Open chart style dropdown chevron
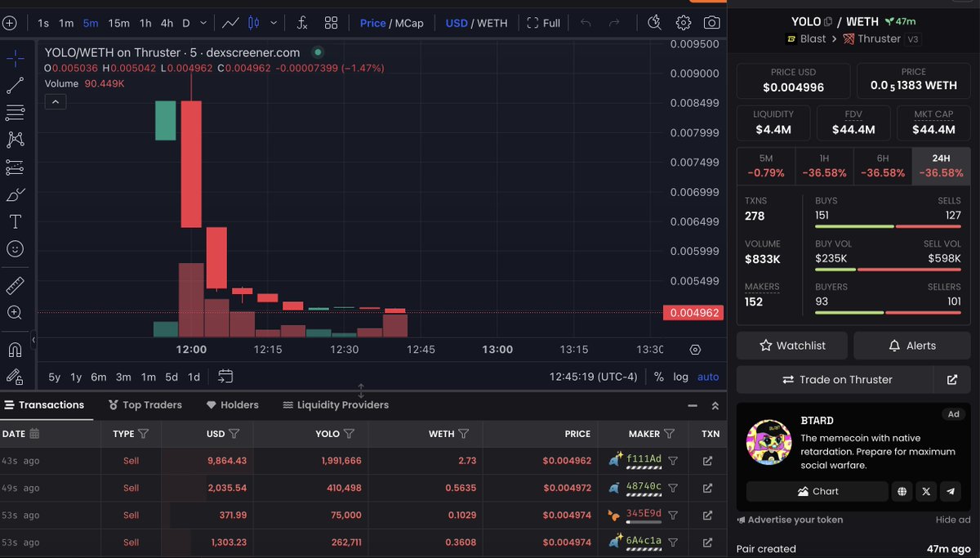The width and height of the screenshot is (980, 558). click(x=274, y=23)
